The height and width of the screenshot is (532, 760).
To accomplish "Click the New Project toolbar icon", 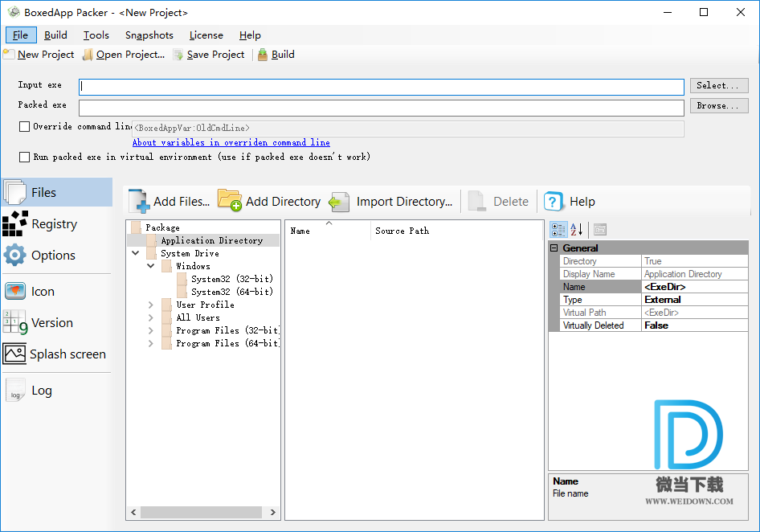I will [9, 55].
